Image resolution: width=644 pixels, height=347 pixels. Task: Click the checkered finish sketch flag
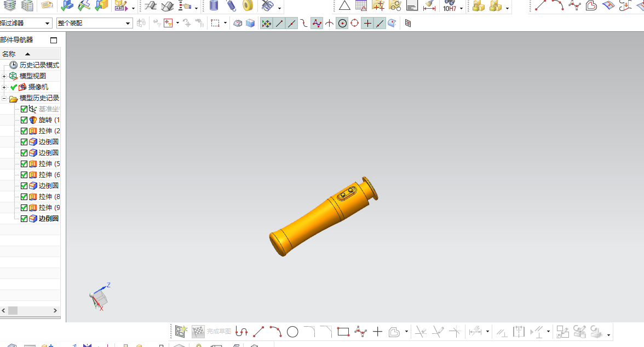point(198,331)
